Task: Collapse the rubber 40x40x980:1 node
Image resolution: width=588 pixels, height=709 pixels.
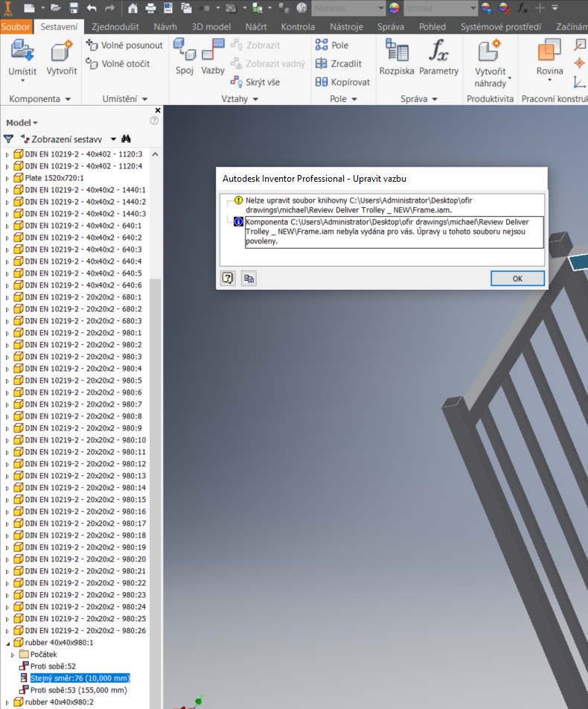Action: pos(7,643)
